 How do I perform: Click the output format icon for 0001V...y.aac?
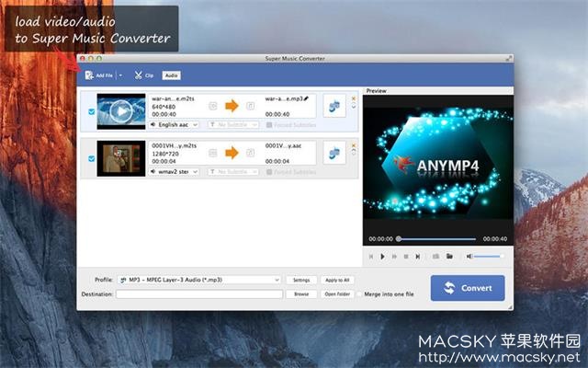pos(334,153)
